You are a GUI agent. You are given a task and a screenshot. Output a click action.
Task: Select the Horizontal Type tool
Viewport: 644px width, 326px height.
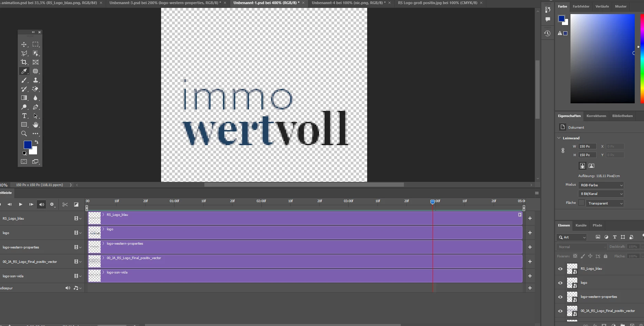pos(24,116)
